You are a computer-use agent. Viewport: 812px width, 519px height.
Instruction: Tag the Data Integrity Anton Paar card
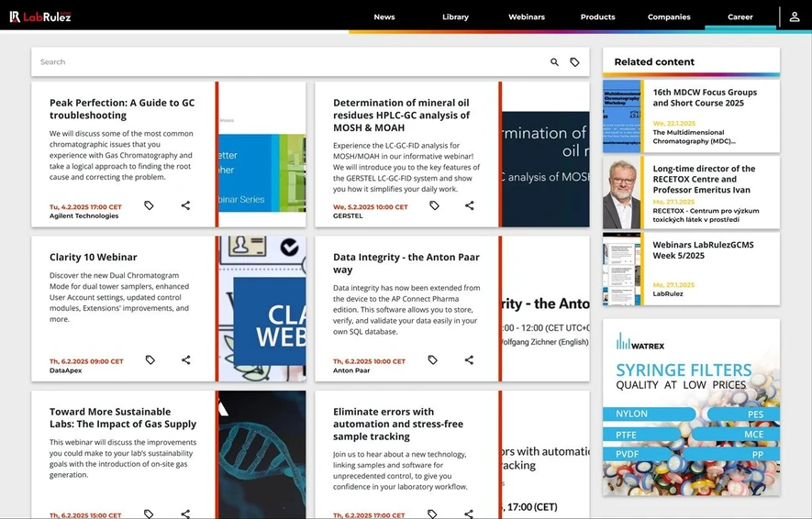(x=432, y=359)
